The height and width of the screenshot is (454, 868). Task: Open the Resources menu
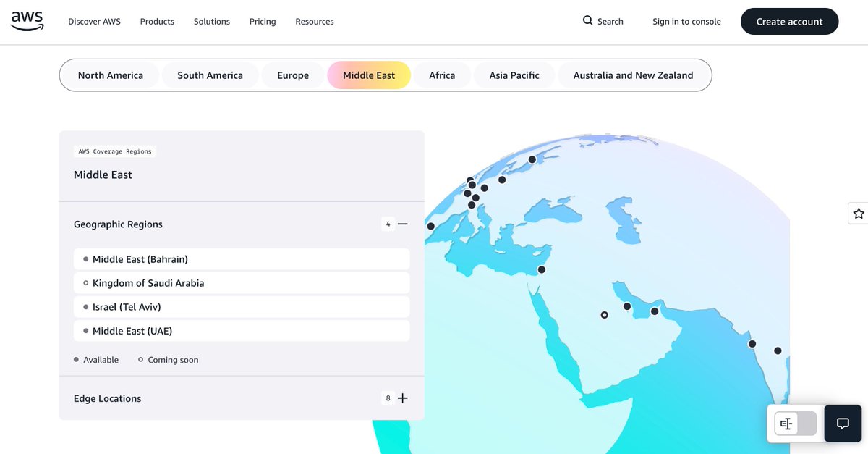[315, 22]
